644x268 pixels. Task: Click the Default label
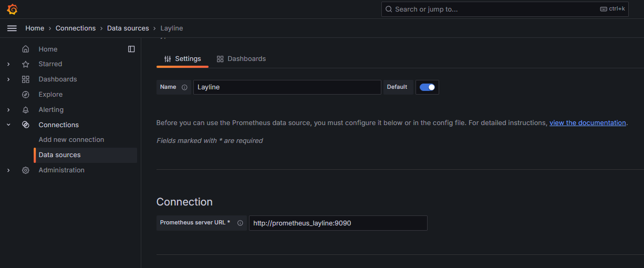[397, 87]
